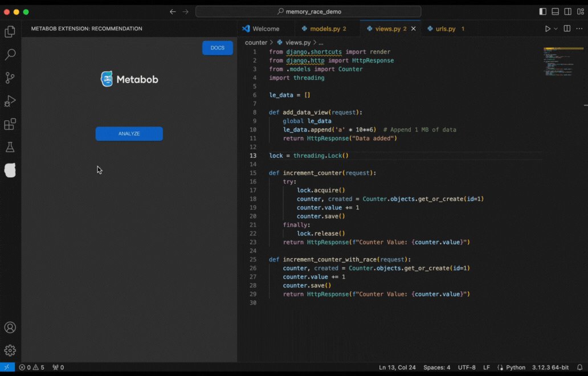Click 'def increment_counter_with_race(request):' line
Image resolution: width=588 pixels, height=376 pixels.
[340, 259]
